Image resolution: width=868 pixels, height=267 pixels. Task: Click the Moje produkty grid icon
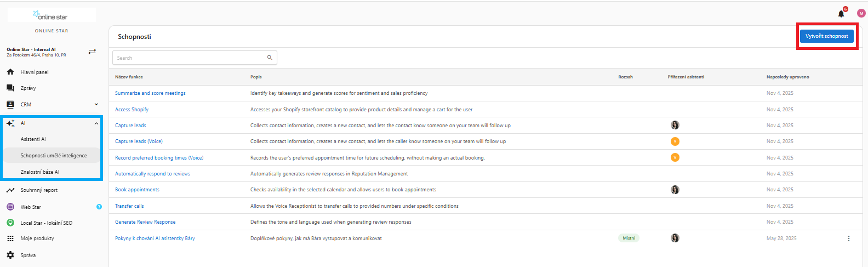point(10,238)
